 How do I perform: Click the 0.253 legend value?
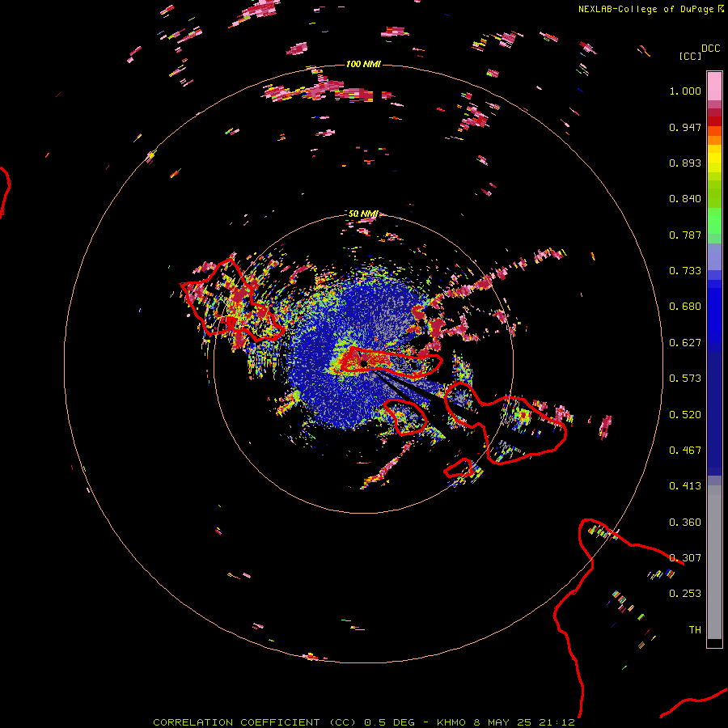685,594
